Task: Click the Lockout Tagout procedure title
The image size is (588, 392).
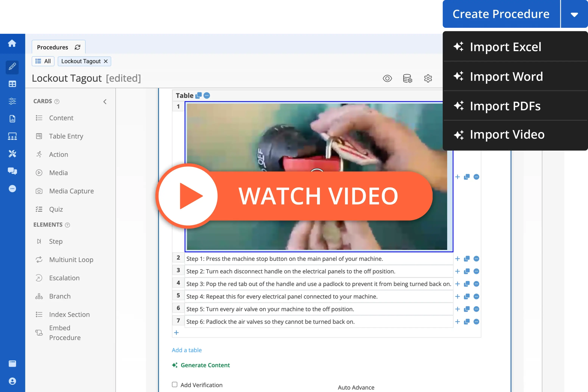Action: click(67, 78)
